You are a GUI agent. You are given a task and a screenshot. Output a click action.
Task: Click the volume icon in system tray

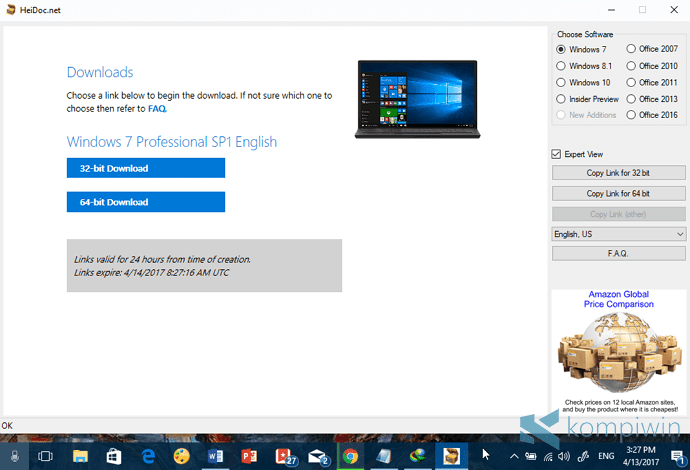(564, 456)
